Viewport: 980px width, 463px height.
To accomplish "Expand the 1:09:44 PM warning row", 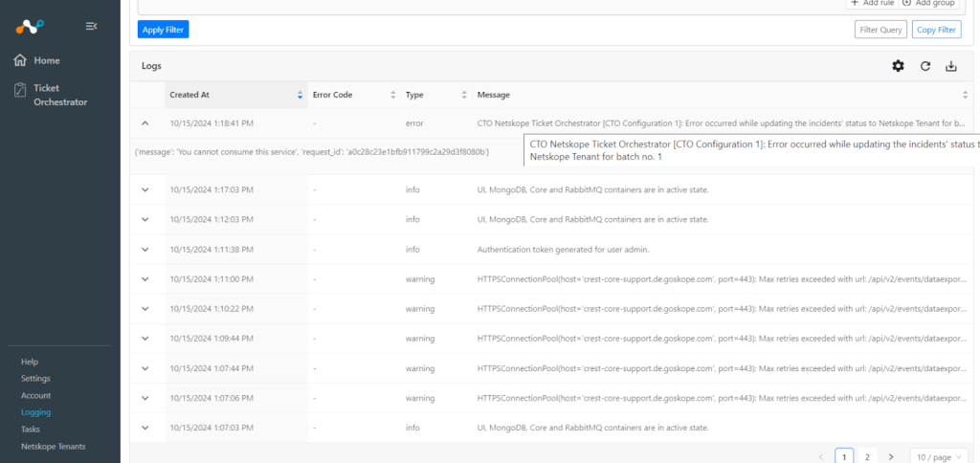I will [x=145, y=339].
